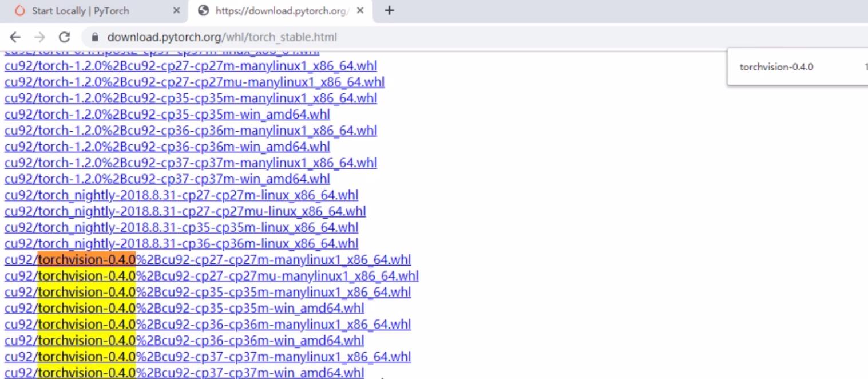This screenshot has height=379, width=868.
Task: Open torchvision-0.4.0 cu92 cp27m manylinux1 link
Action: click(x=208, y=260)
